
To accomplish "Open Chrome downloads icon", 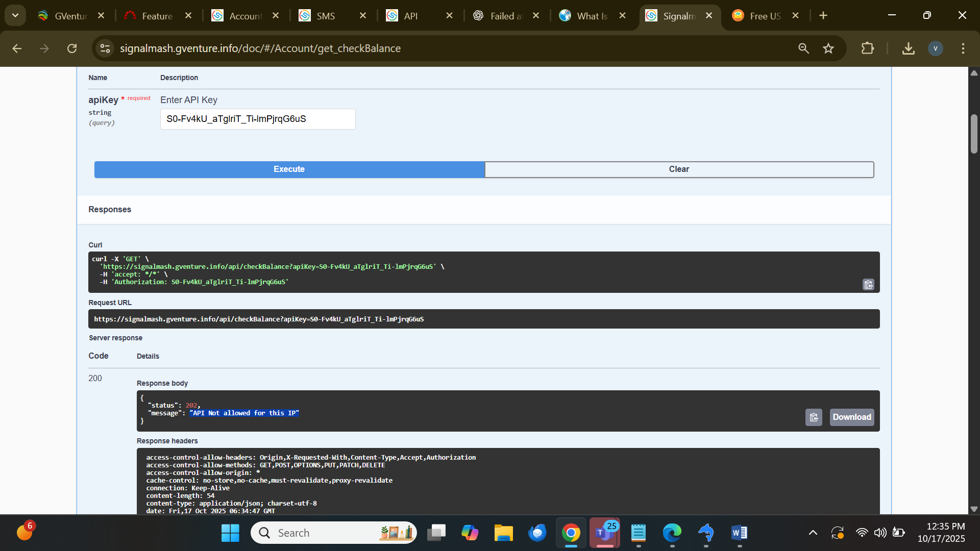I will pos(908,48).
